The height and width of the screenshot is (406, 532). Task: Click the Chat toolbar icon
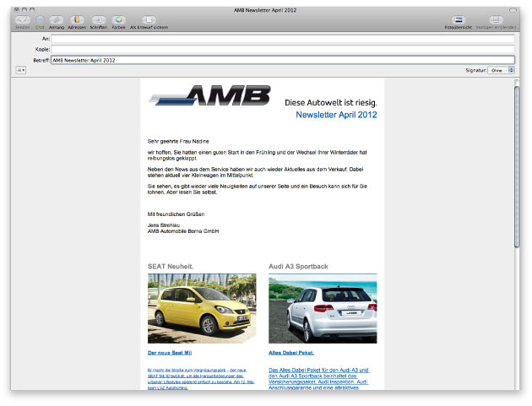pos(40,20)
